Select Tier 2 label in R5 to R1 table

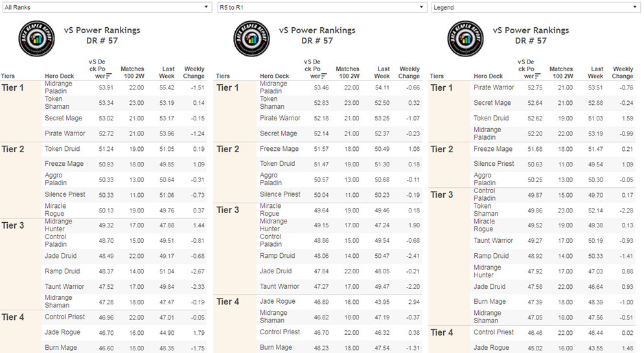(x=227, y=150)
